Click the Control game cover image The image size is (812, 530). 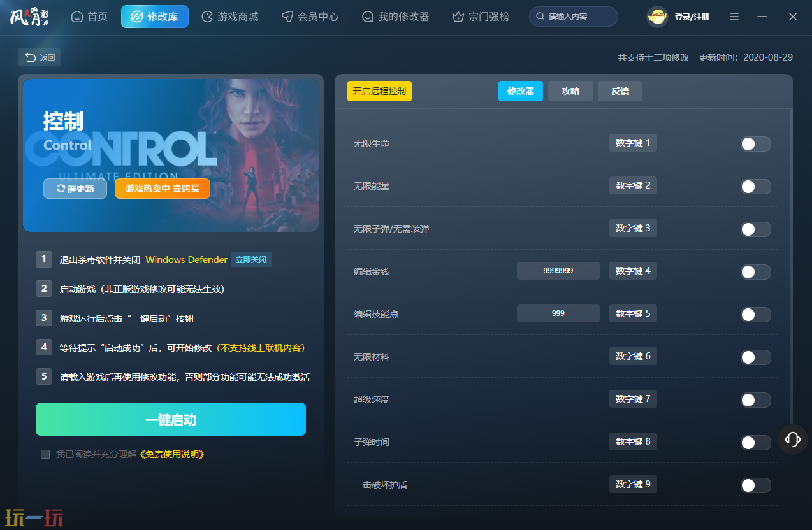click(171, 155)
